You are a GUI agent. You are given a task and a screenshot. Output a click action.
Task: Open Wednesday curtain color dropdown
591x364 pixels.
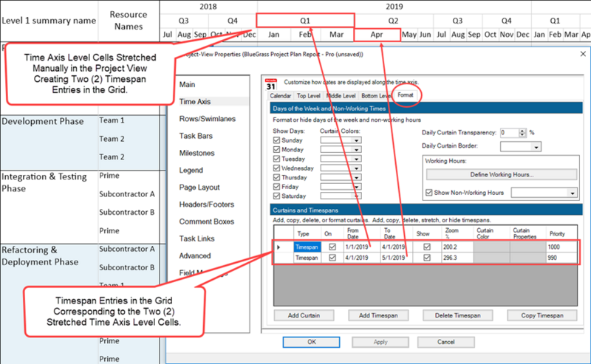coord(357,168)
